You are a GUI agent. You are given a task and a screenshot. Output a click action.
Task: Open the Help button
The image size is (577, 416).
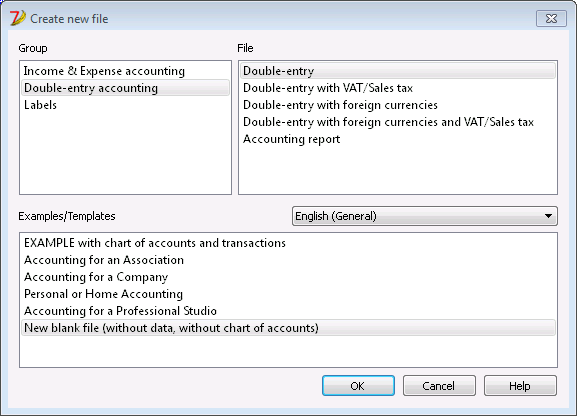click(520, 385)
